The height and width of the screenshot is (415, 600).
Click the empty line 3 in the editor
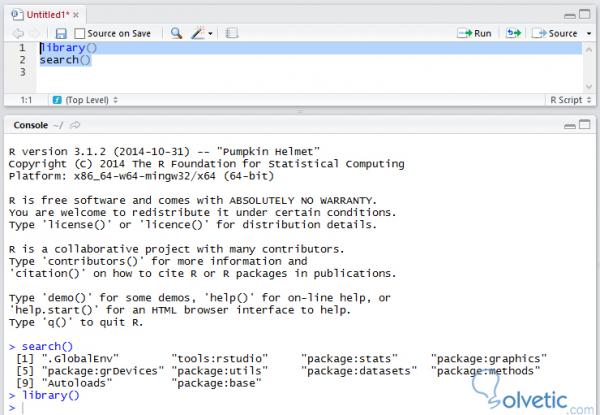point(309,72)
